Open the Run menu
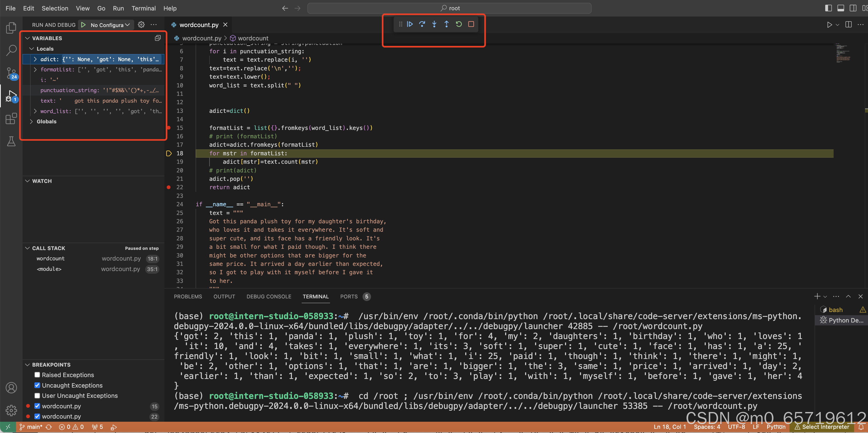This screenshot has height=433, width=868. coord(118,8)
